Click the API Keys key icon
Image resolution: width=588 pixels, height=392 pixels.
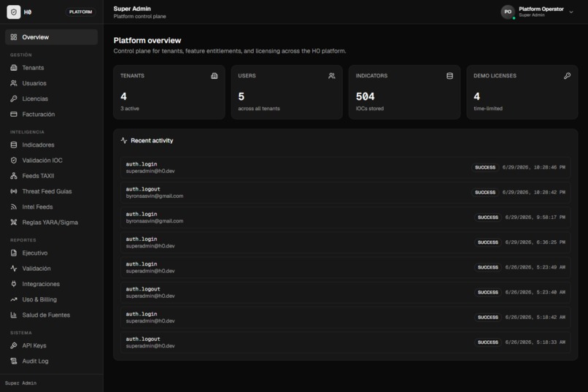(14, 345)
